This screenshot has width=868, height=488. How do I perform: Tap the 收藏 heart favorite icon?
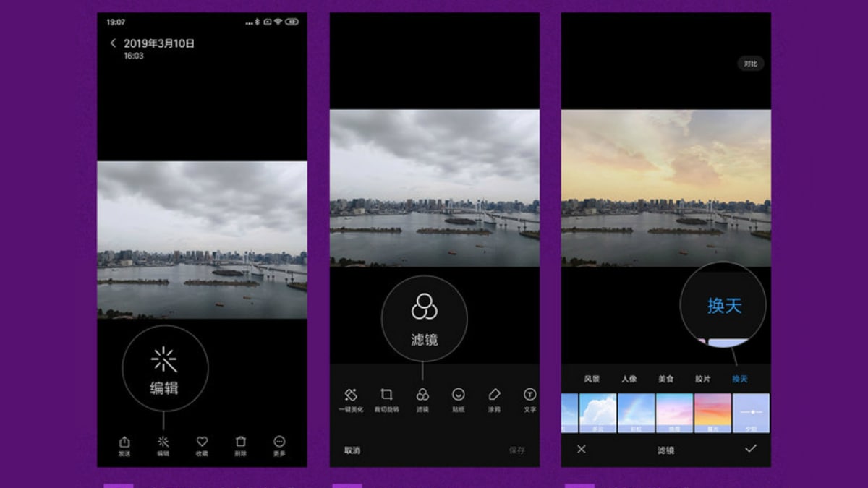pos(202,445)
